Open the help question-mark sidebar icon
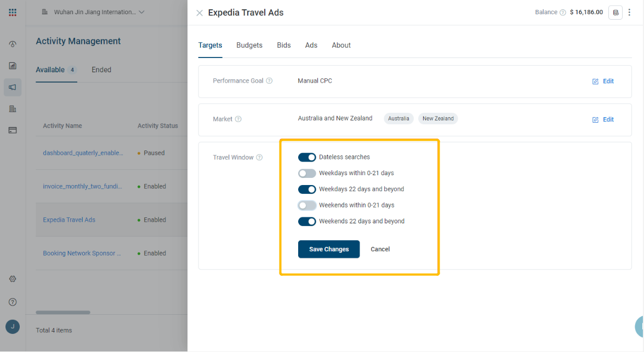 click(12, 302)
